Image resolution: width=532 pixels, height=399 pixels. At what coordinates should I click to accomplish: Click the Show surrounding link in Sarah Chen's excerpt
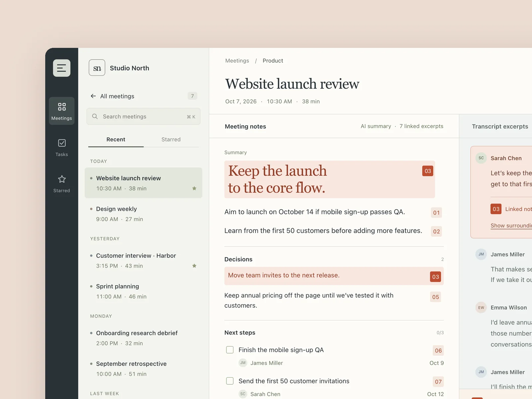[511, 225]
